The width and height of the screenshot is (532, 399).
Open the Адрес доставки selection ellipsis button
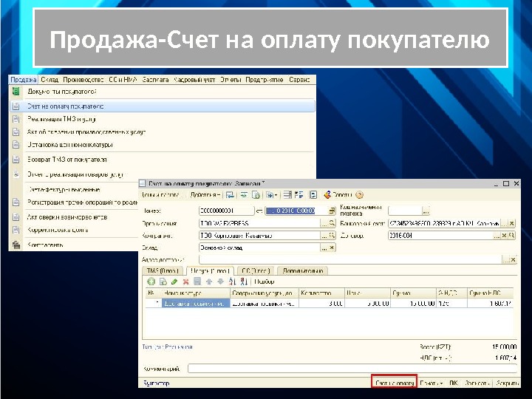click(x=505, y=260)
